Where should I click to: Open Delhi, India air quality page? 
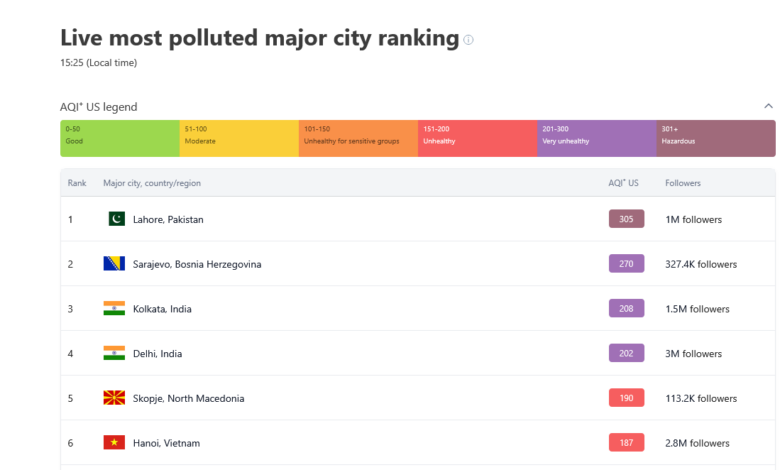157,353
